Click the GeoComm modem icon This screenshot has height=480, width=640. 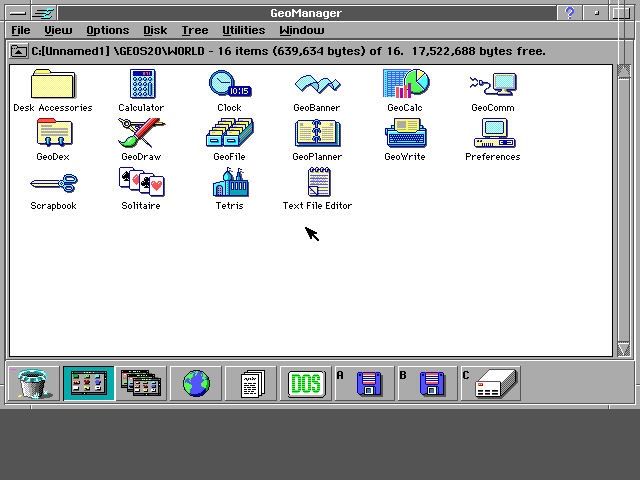[493, 84]
